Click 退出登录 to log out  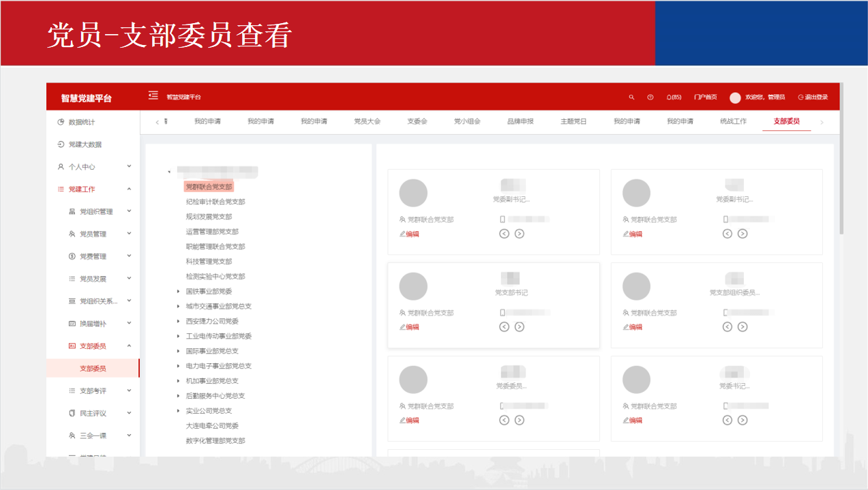(x=813, y=97)
